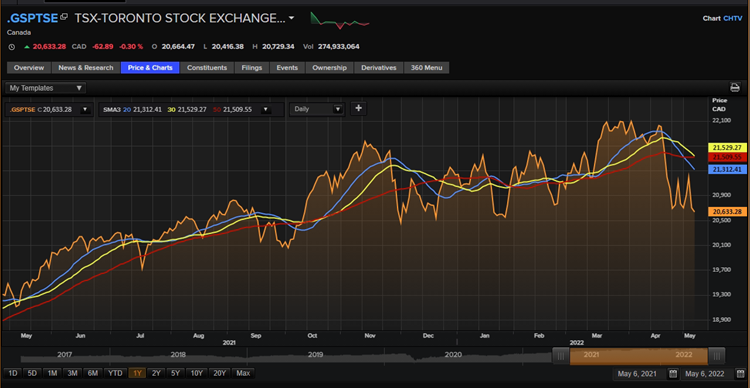Open the .GSPTSE series dropdown arrow
The image size is (750, 388).
[85, 110]
